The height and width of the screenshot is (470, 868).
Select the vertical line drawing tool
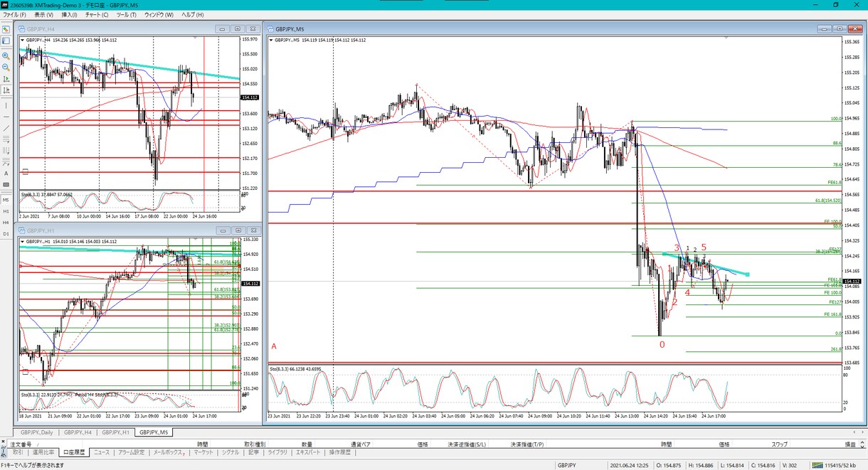pyautogui.click(x=6, y=105)
